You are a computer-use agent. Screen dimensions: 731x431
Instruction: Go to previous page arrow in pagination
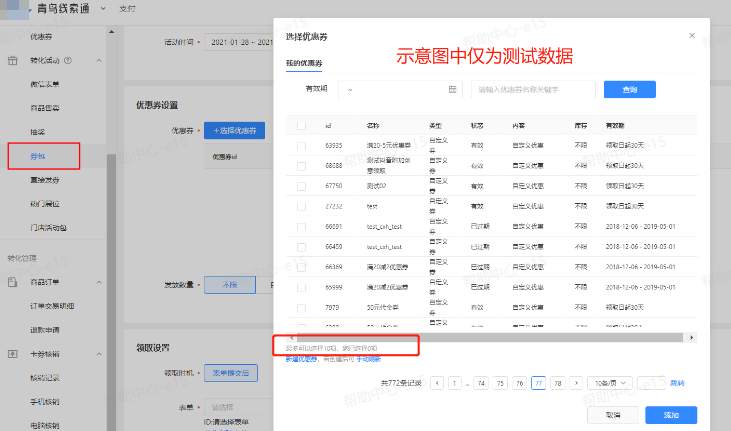tap(437, 383)
